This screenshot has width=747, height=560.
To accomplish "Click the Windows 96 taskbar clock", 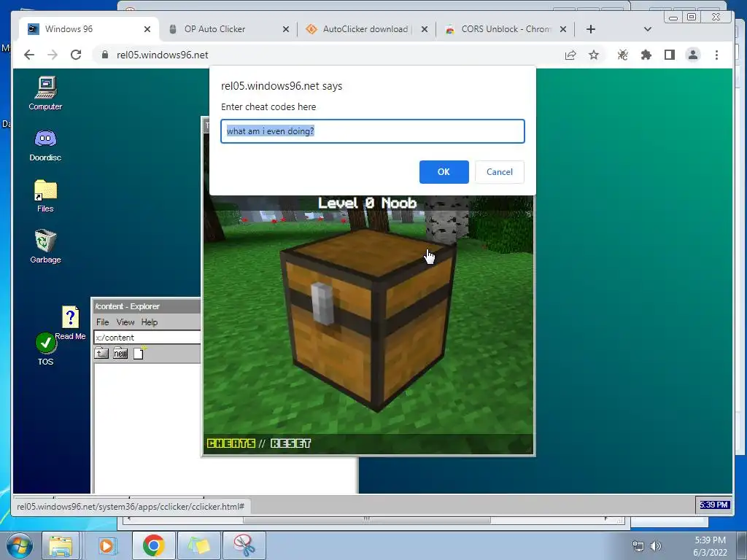I will pyautogui.click(x=713, y=505).
